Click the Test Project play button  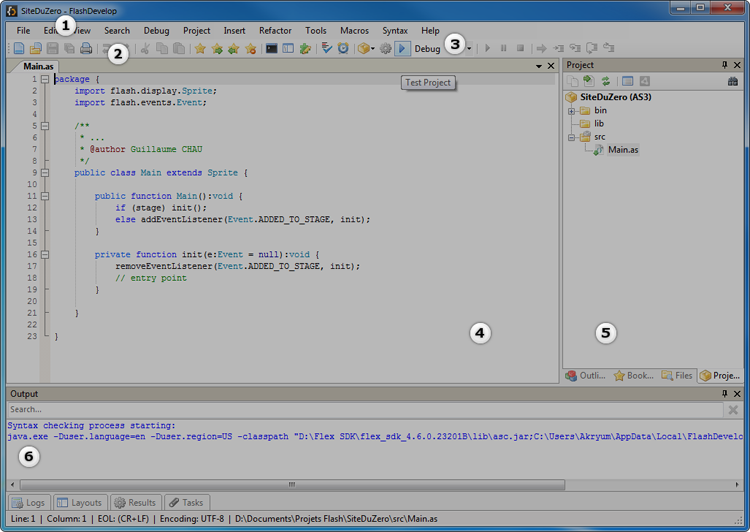click(402, 48)
